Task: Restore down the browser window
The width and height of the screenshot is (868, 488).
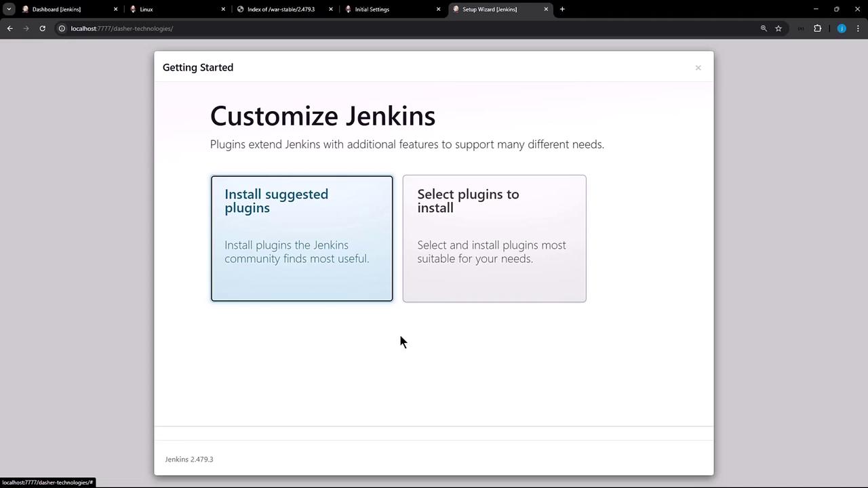Action: [x=837, y=9]
